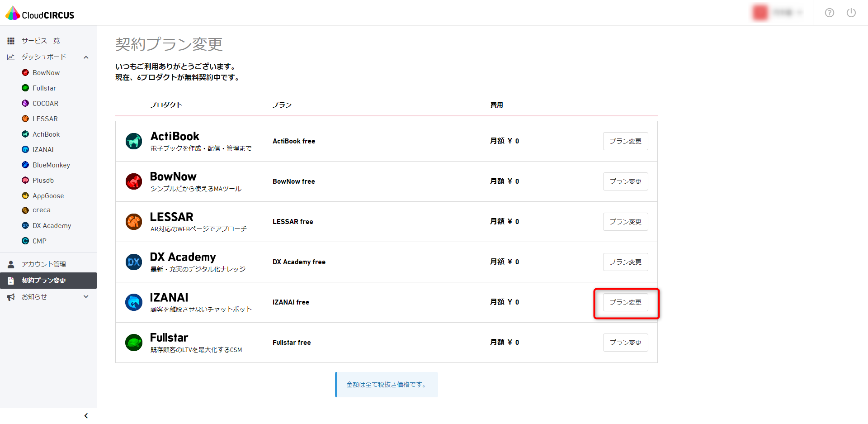
Task: Open CMP sidebar entry
Action: coord(39,241)
